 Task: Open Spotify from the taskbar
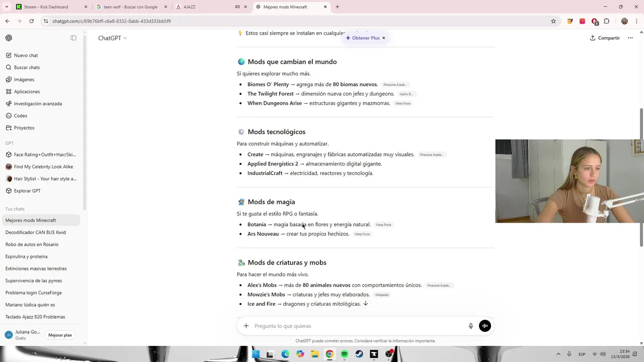(344, 354)
